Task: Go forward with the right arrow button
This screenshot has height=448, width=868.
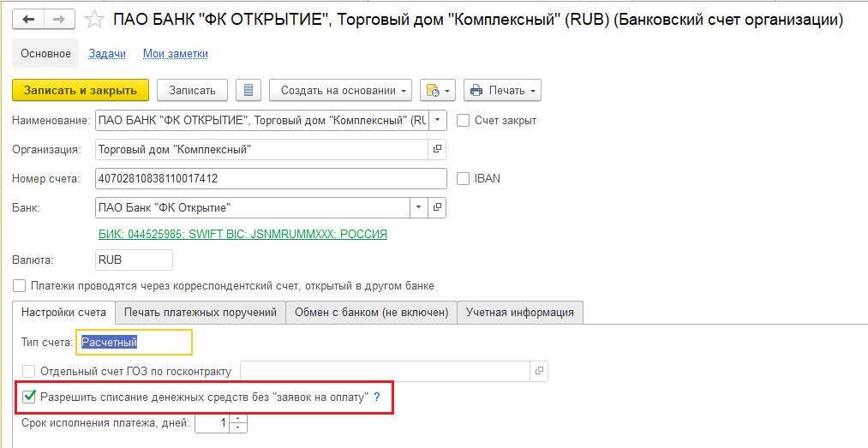Action: [x=60, y=20]
